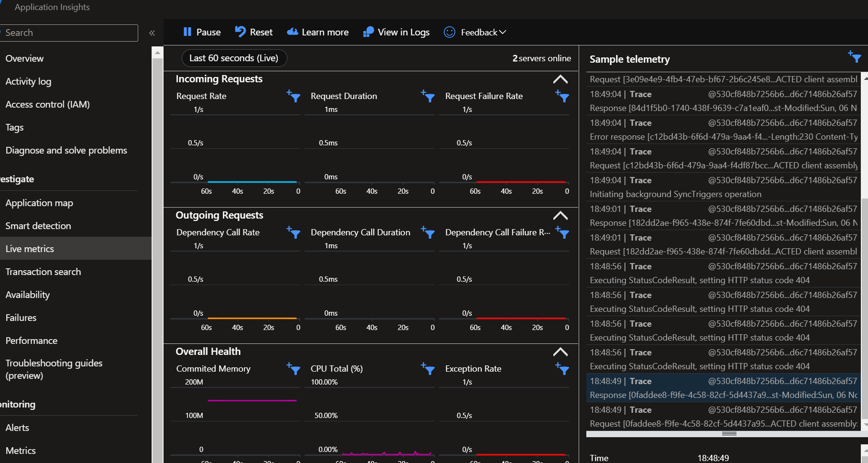Select the Request c12bd43b telemetry entry
This screenshot has height=463, width=868.
723,158
